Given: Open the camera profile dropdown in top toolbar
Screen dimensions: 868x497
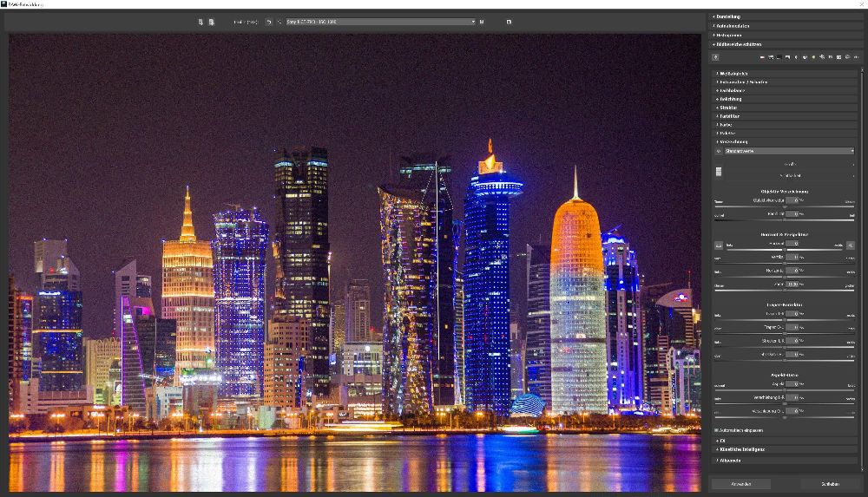Looking at the screenshot, I should coord(380,22).
